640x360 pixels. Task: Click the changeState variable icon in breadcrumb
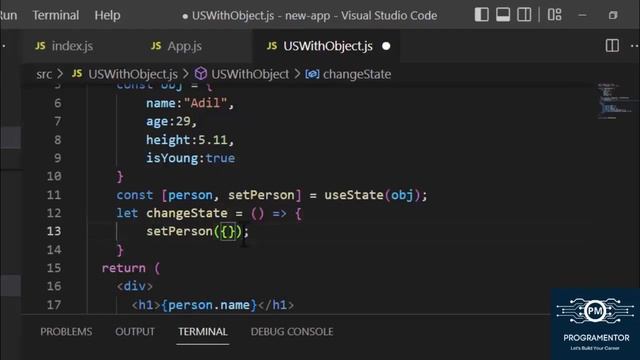312,74
